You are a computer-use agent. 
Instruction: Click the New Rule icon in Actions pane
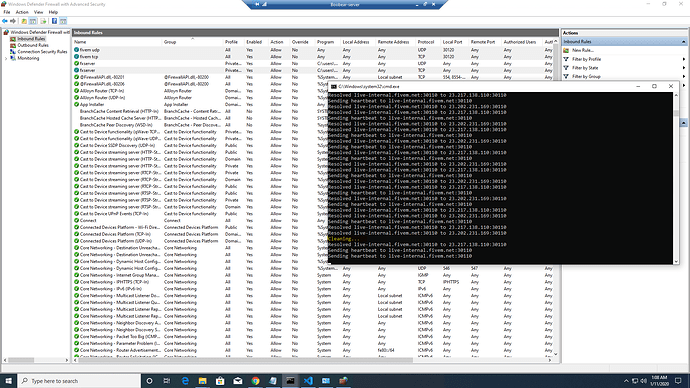(566, 50)
